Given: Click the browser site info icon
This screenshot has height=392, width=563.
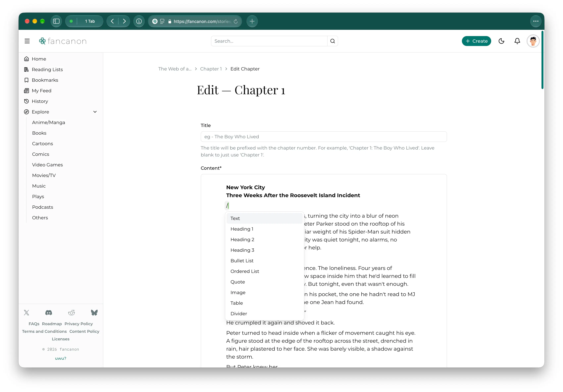Looking at the screenshot, I should tap(139, 21).
